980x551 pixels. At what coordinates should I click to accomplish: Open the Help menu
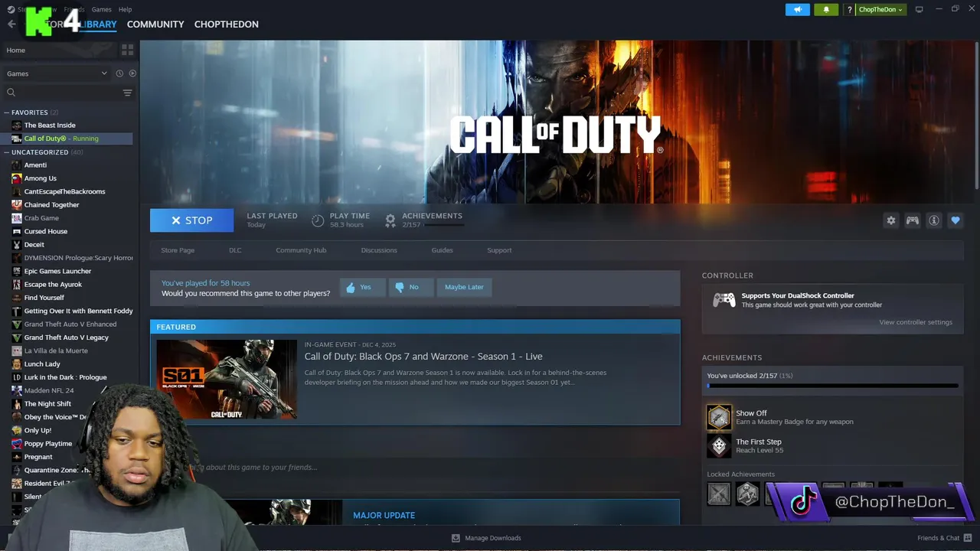coord(125,9)
